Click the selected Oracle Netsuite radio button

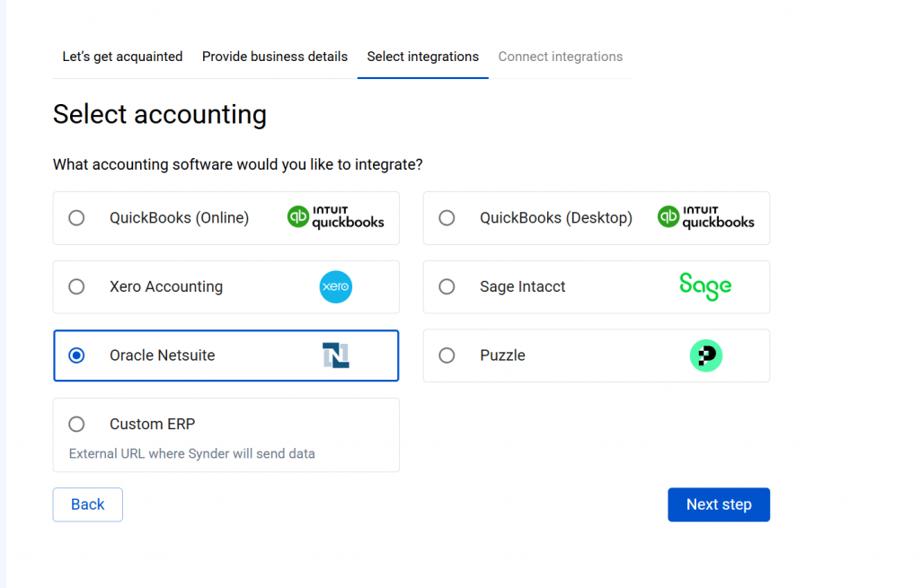pos(76,355)
